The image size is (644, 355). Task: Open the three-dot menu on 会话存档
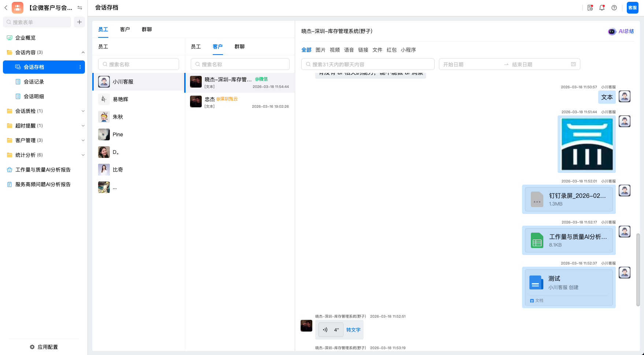pyautogui.click(x=80, y=67)
